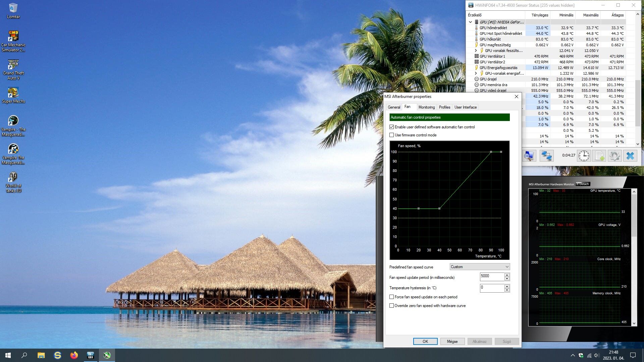This screenshot has height=362, width=644.
Task: Click the taskbar volume speaker icon
Action: pos(597,355)
